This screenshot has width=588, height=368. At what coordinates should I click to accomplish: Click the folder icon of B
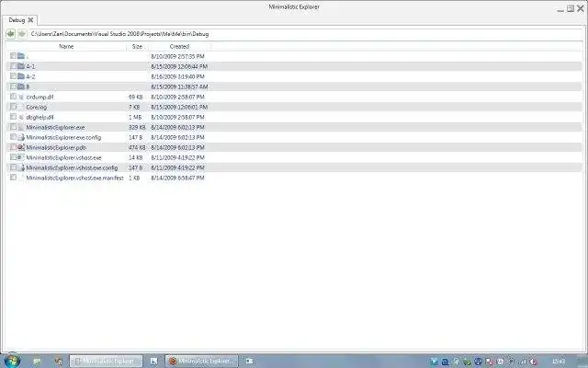point(21,86)
